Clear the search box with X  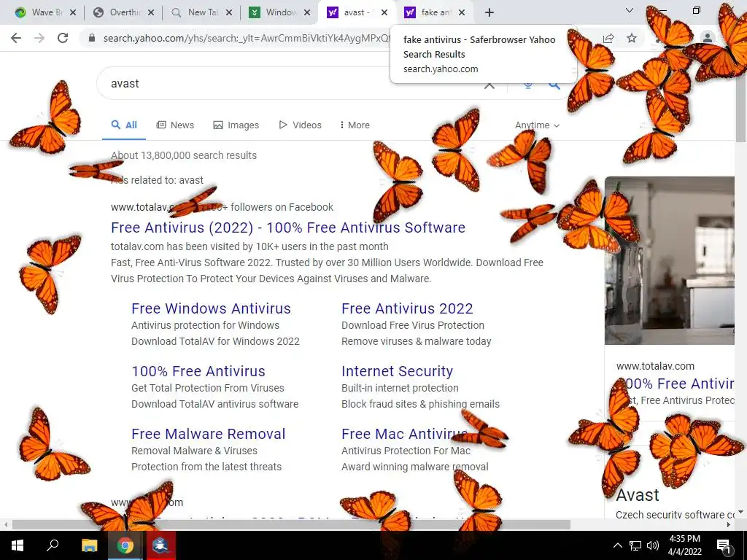coord(489,85)
